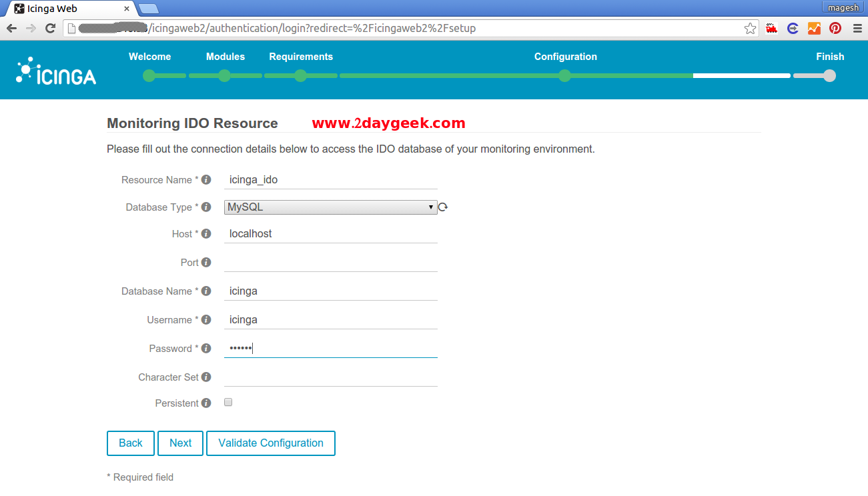Click the Database Name info icon
Screen dimensions: 868x496
[206, 291]
